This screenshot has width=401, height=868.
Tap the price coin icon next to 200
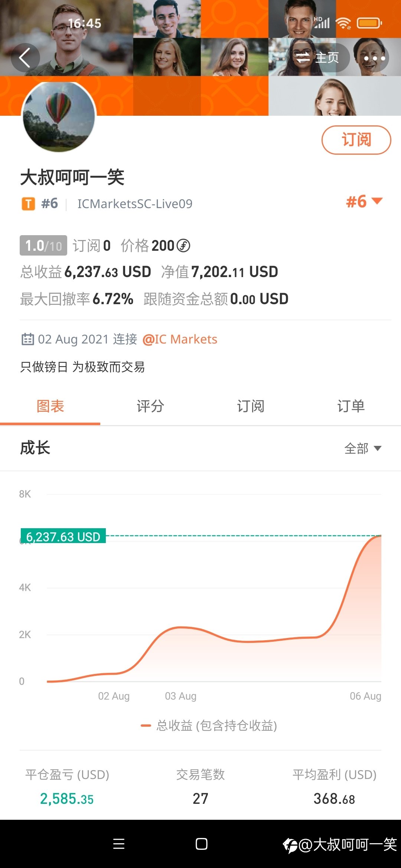pyautogui.click(x=183, y=246)
